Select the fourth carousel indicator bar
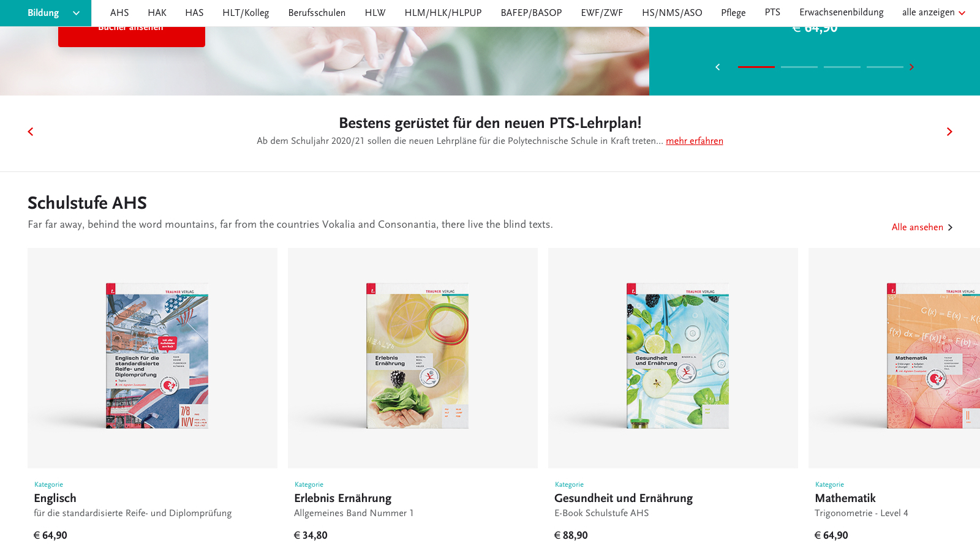The width and height of the screenshot is (980, 551). pyautogui.click(x=885, y=67)
